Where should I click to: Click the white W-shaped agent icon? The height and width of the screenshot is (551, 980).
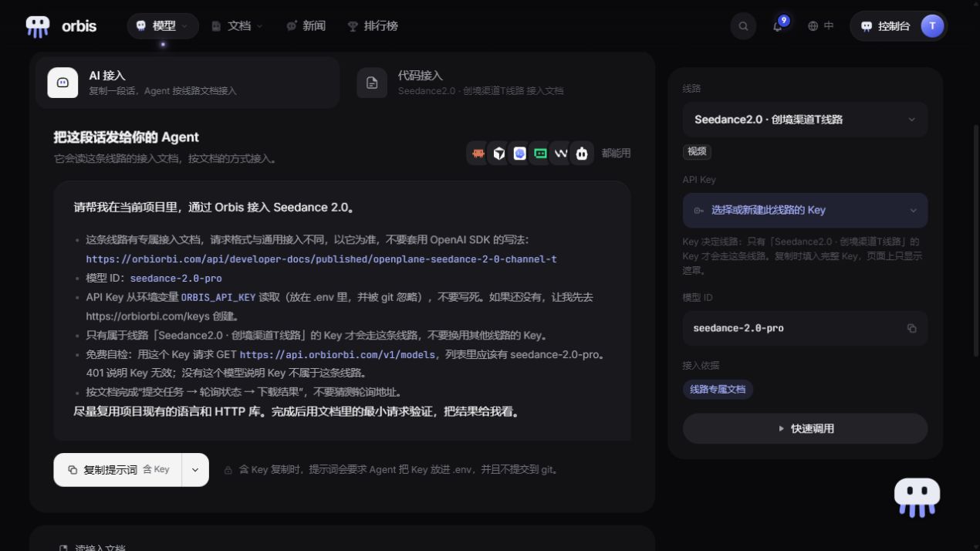point(561,154)
